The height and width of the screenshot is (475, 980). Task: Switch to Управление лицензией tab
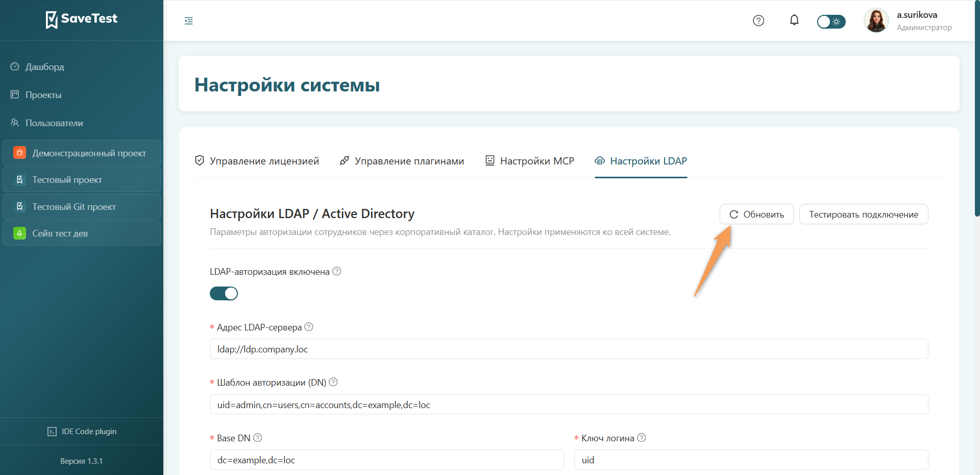pos(257,161)
